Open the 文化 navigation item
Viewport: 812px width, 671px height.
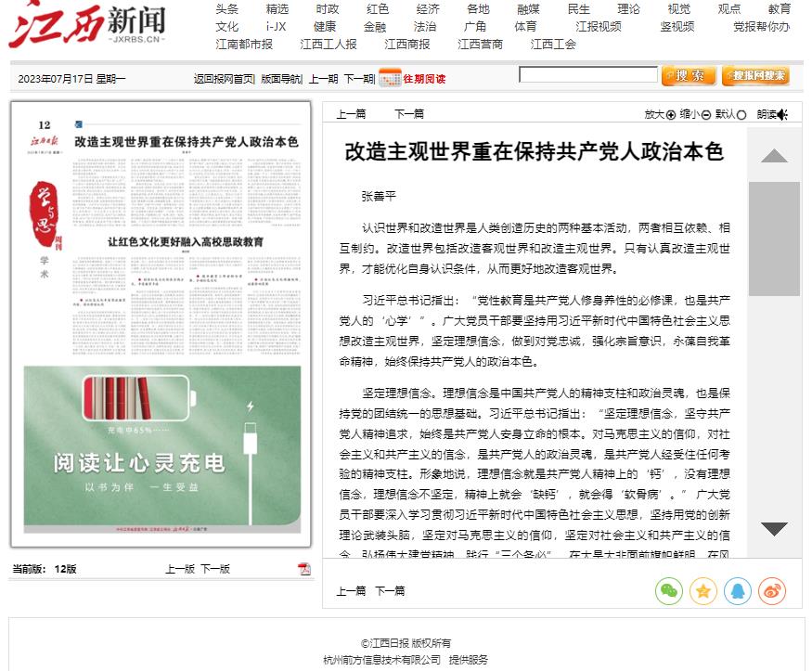click(x=226, y=26)
